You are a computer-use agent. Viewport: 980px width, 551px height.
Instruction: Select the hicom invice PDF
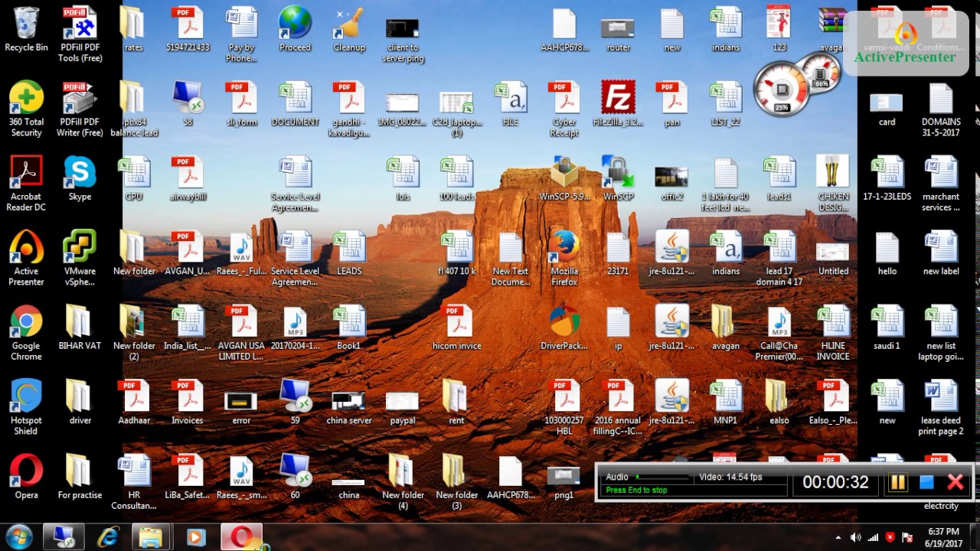[457, 328]
